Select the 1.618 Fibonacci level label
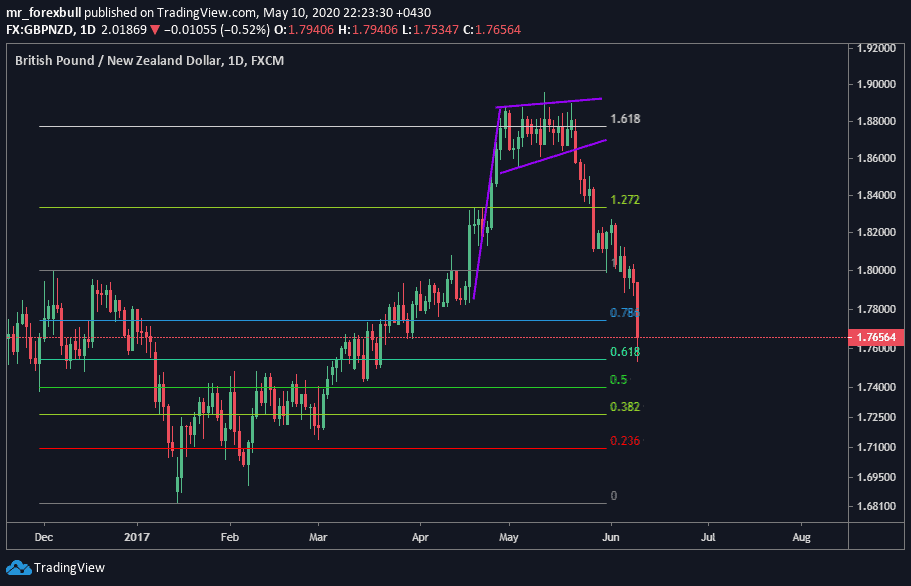 [x=625, y=119]
